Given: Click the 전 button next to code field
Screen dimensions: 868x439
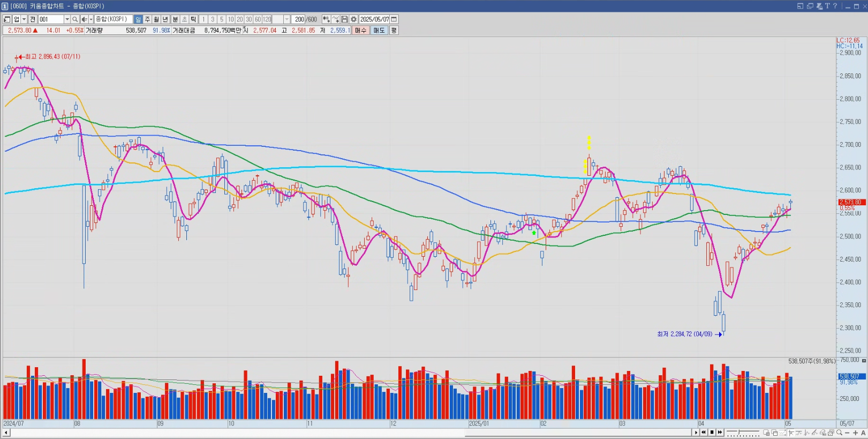Looking at the screenshot, I should [x=33, y=19].
